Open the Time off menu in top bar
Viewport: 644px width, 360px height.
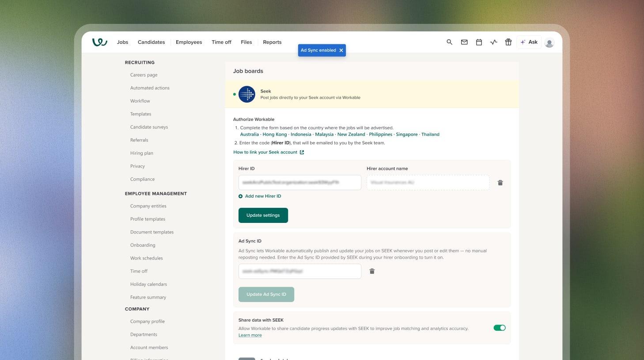[221, 42]
